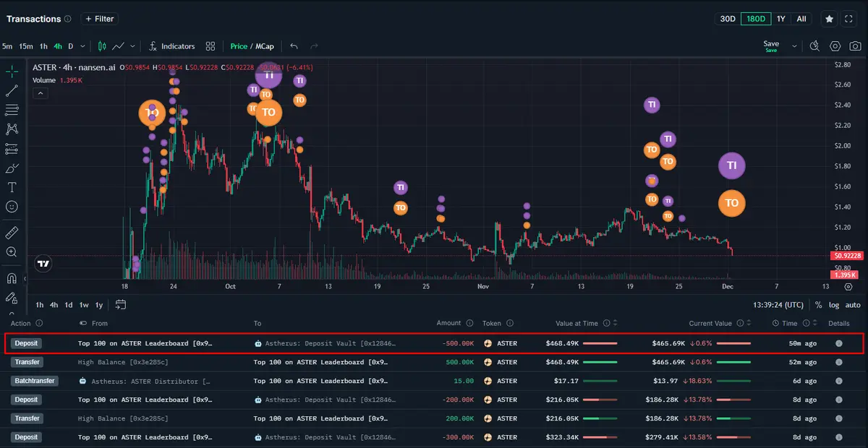Click the lock drawings pencil icon
The image size is (868, 448).
(x=12, y=298)
